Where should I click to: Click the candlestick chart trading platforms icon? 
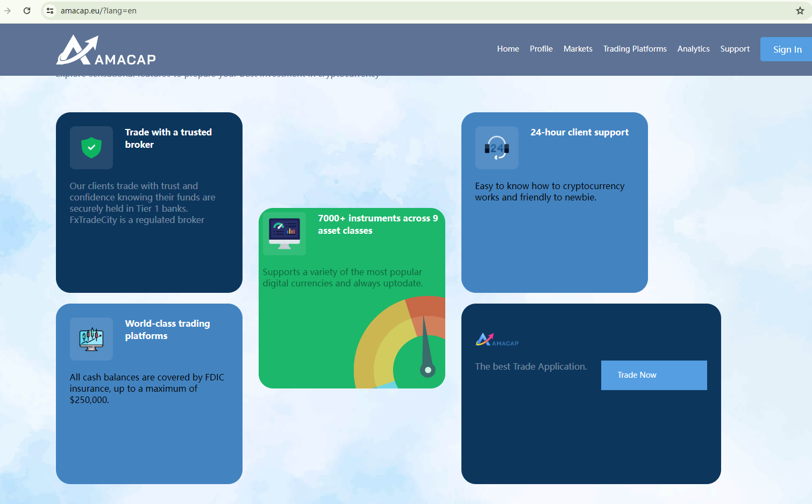click(91, 339)
